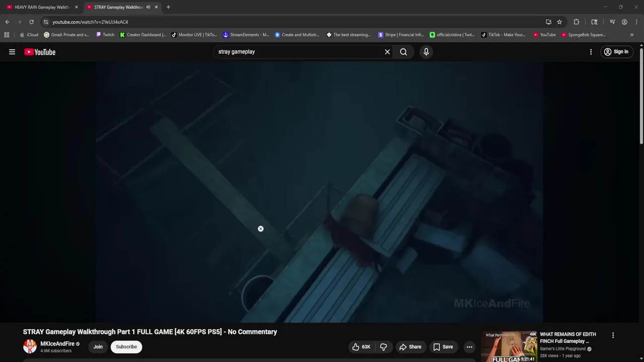This screenshot has width=644, height=362.
Task: View site information in address bar
Action: pos(46,22)
